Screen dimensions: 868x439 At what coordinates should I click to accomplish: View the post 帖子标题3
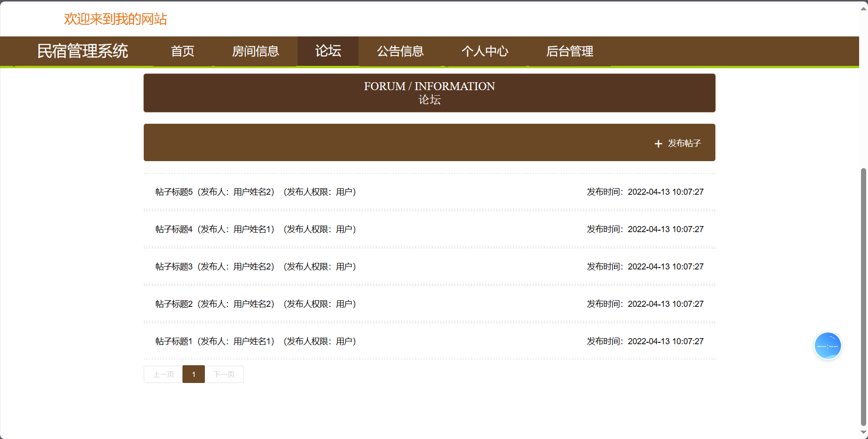coord(174,267)
